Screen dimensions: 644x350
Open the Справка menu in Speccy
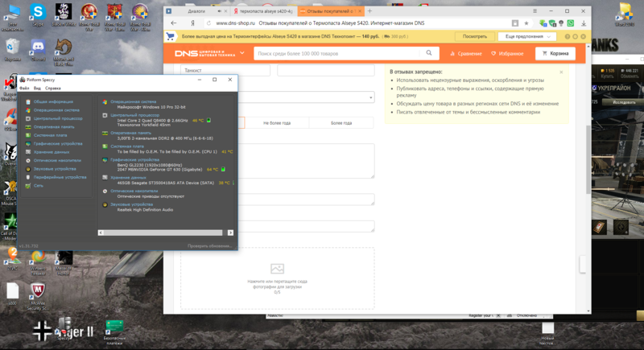point(52,88)
